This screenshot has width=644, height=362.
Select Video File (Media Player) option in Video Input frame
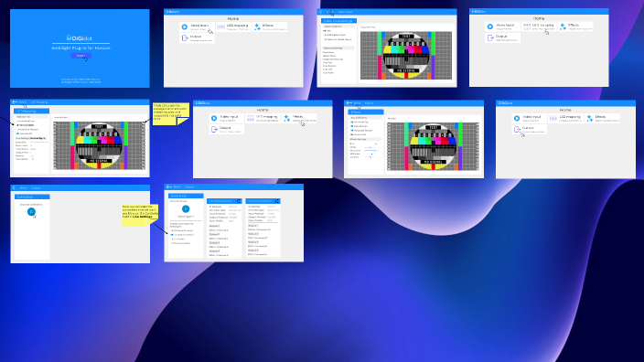click(338, 39)
